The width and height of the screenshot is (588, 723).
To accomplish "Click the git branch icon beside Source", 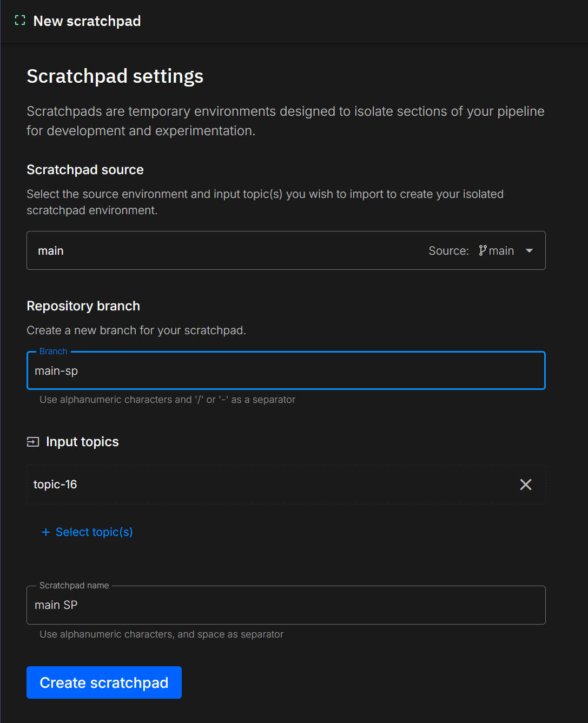I will point(483,250).
